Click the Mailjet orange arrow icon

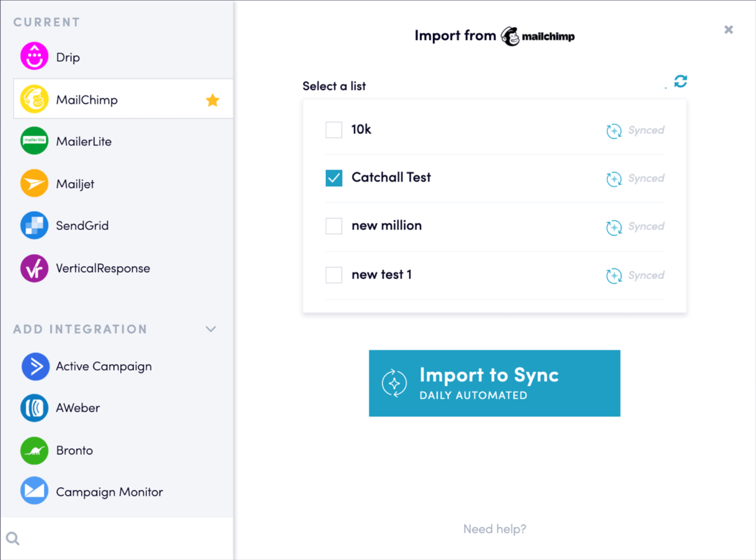(34, 183)
